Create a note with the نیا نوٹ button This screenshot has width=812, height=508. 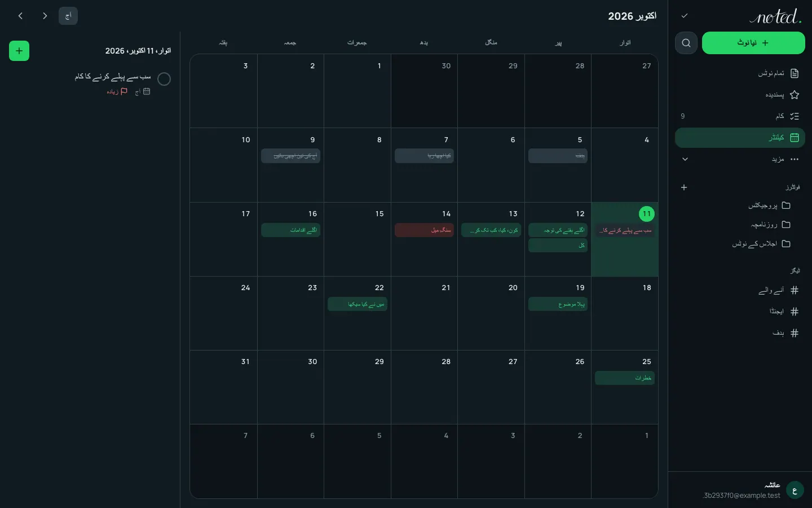(753, 43)
